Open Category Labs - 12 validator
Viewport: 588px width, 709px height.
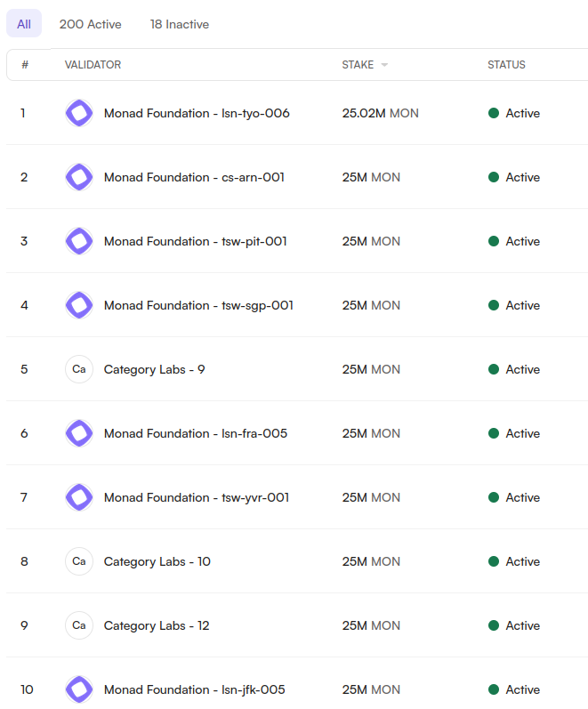pos(157,625)
